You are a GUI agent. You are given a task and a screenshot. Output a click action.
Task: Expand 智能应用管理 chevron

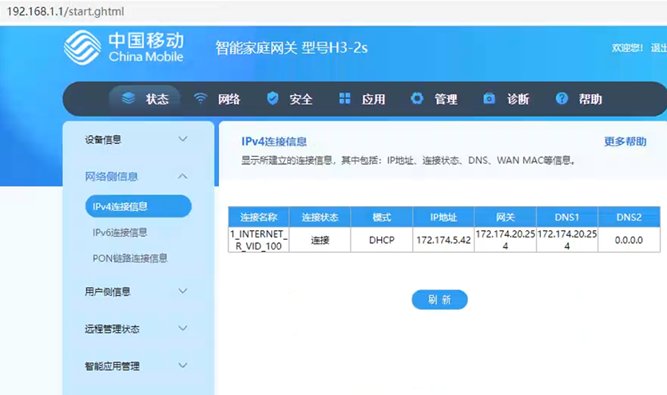[182, 365]
